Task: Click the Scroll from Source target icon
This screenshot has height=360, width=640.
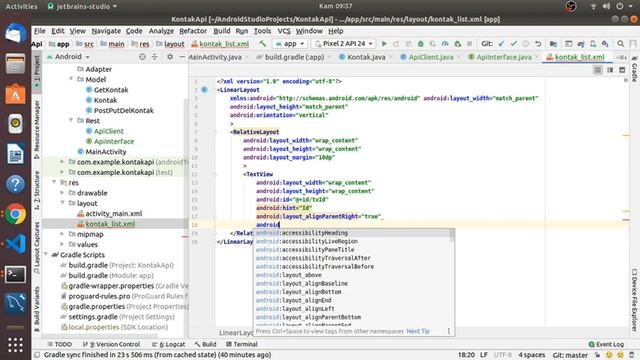Action: (x=142, y=57)
